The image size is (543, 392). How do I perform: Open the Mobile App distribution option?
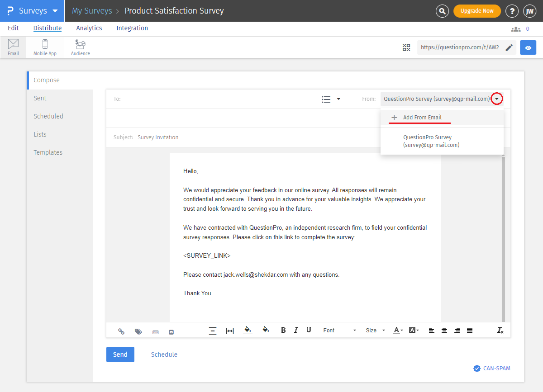45,47
